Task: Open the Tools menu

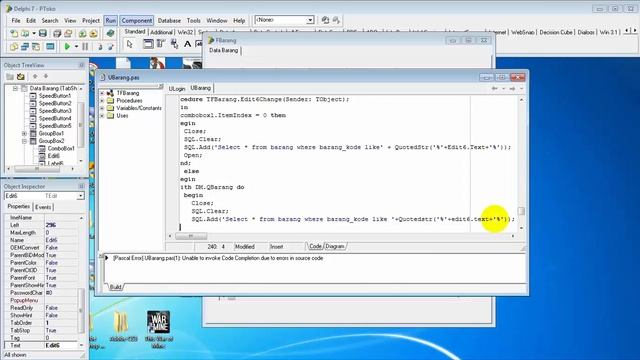Action: (x=193, y=20)
